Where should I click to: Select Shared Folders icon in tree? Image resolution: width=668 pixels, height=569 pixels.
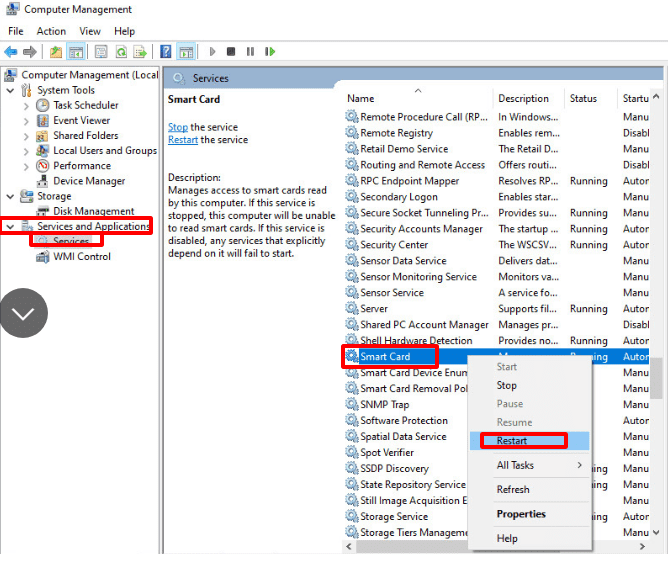pos(42,136)
